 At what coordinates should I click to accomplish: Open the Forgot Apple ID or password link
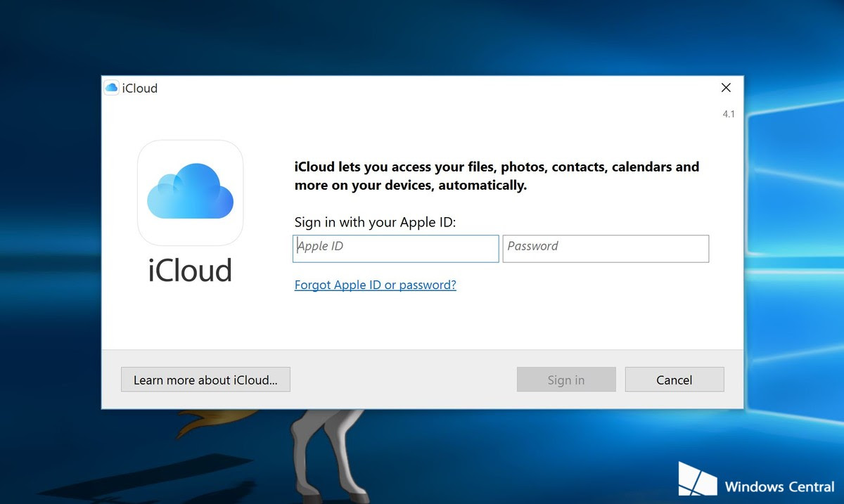375,285
